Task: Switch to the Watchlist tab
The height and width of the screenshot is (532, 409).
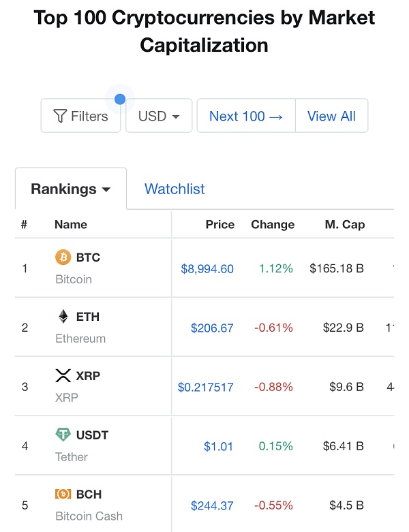Action: click(x=175, y=189)
